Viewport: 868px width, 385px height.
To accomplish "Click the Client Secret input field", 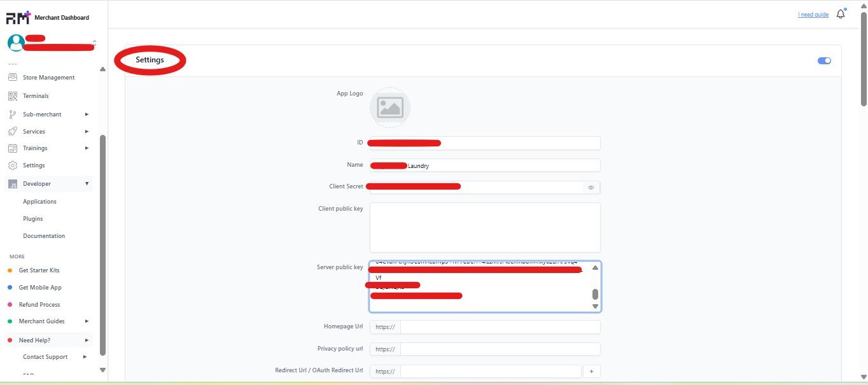I will pos(477,187).
